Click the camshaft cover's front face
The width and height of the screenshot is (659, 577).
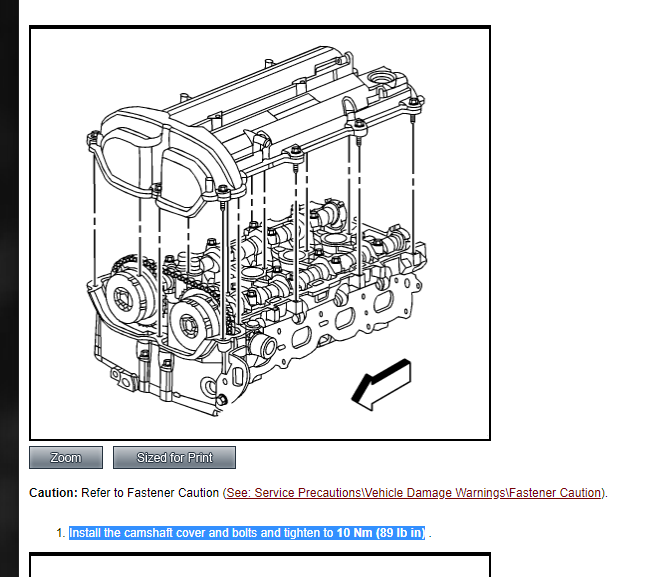pos(160,162)
